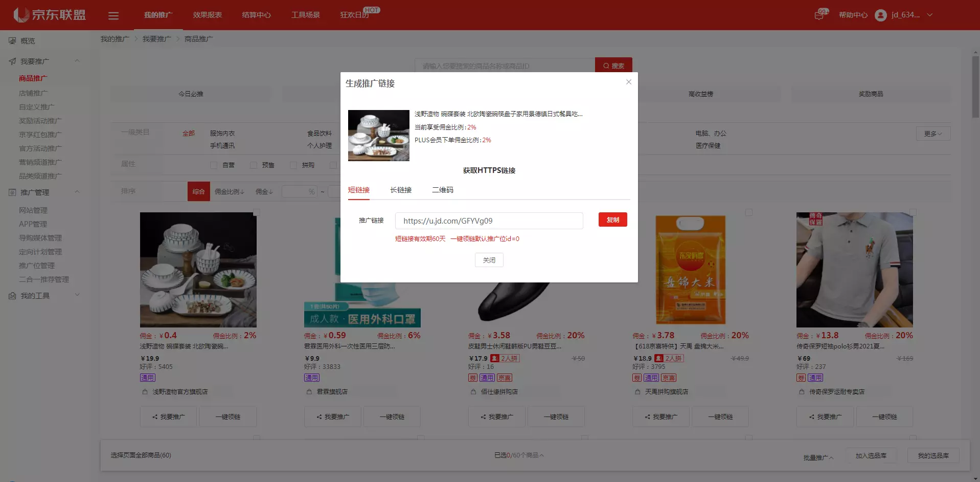Toggle the 自营 checkbox
980x482 pixels.
(x=214, y=165)
